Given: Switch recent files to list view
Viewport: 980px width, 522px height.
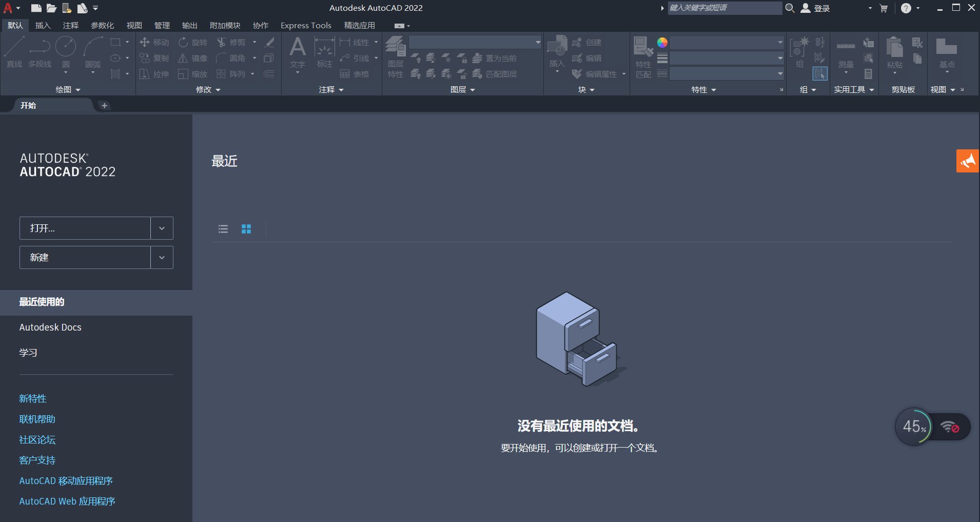Looking at the screenshot, I should [x=223, y=229].
